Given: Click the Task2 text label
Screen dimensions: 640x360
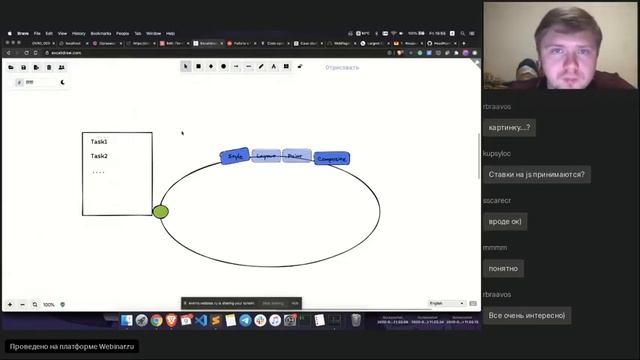Looking at the screenshot, I should (99, 156).
